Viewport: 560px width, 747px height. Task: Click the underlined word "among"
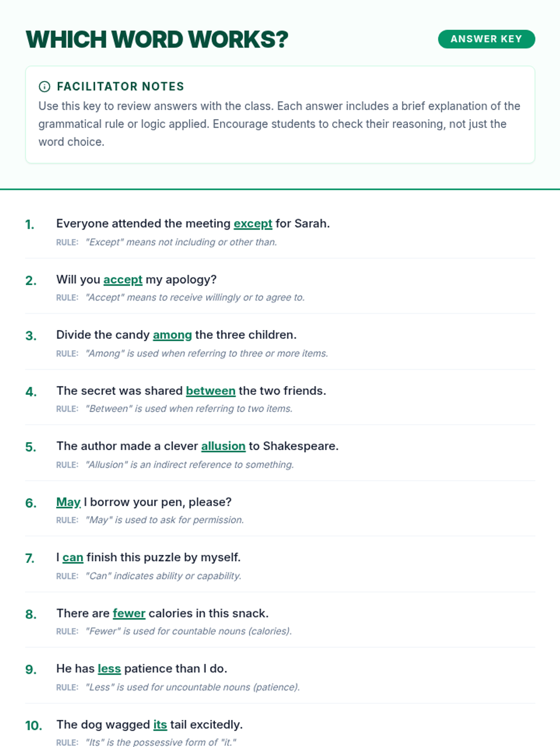(x=172, y=335)
